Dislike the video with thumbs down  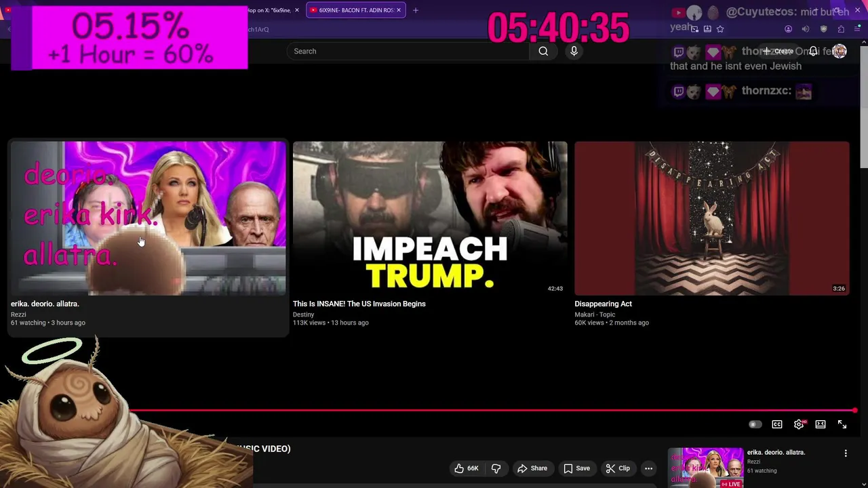point(496,468)
